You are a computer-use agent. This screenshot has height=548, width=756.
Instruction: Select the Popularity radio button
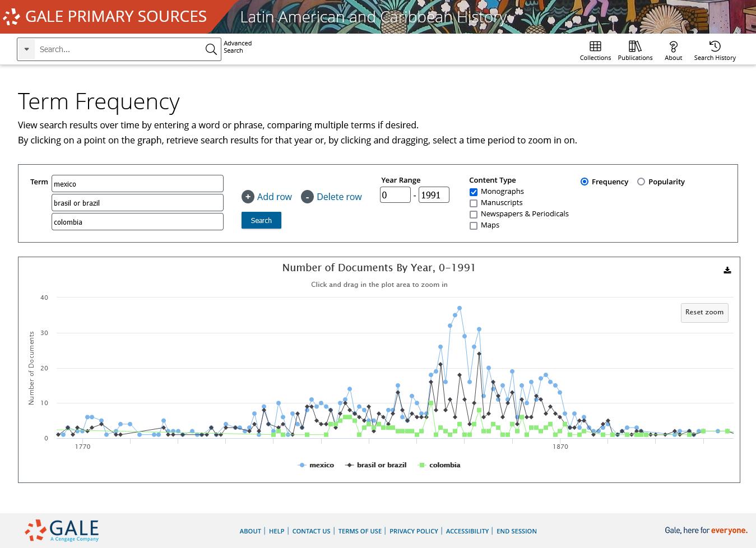[641, 182]
